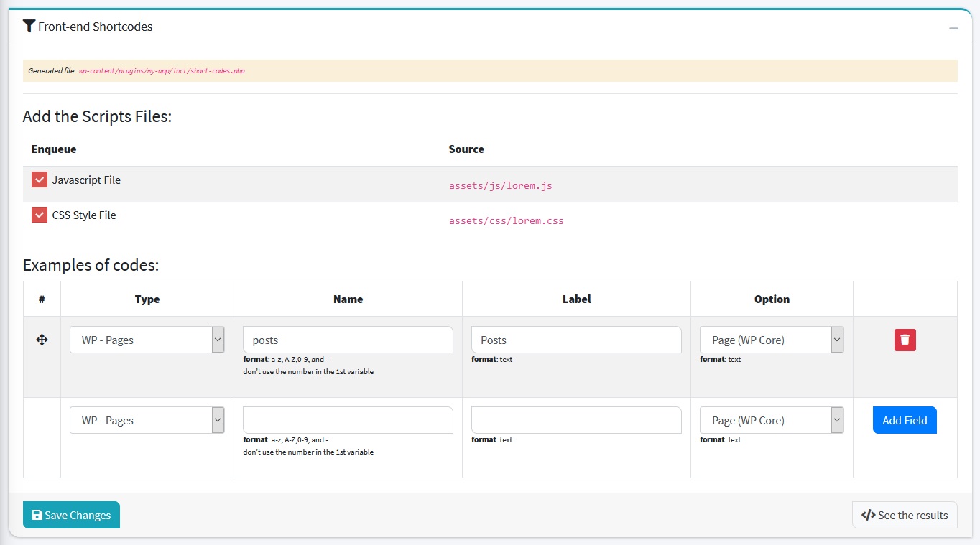This screenshot has width=980, height=545.
Task: Click the generated short-codes.php file path
Action: tap(162, 71)
